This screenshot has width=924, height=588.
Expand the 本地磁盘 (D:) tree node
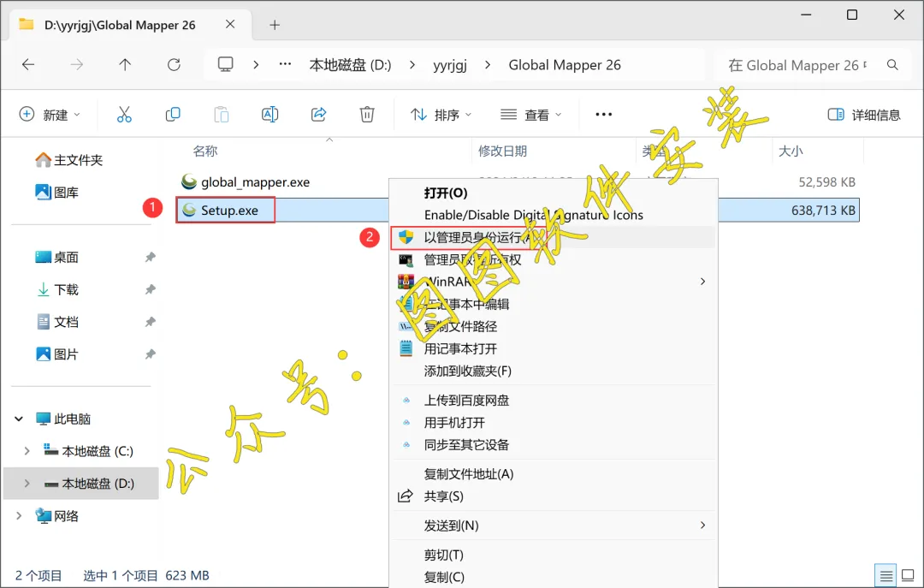27,484
